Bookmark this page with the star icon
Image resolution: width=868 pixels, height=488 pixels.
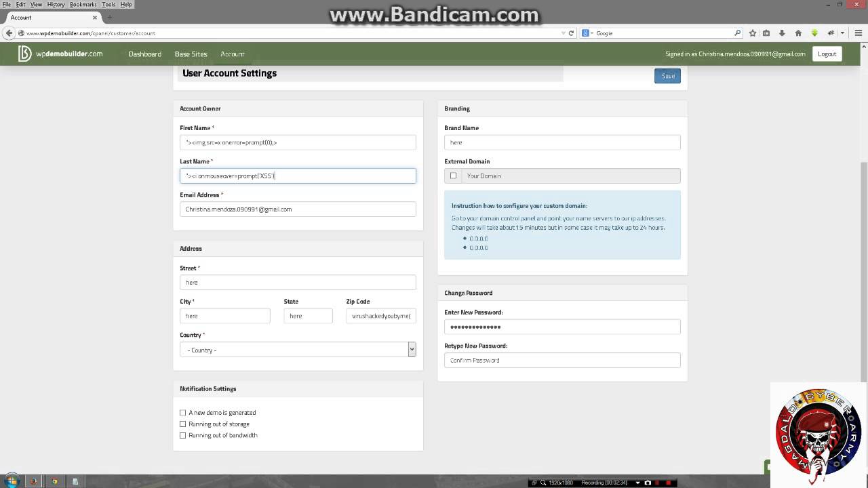tap(752, 33)
